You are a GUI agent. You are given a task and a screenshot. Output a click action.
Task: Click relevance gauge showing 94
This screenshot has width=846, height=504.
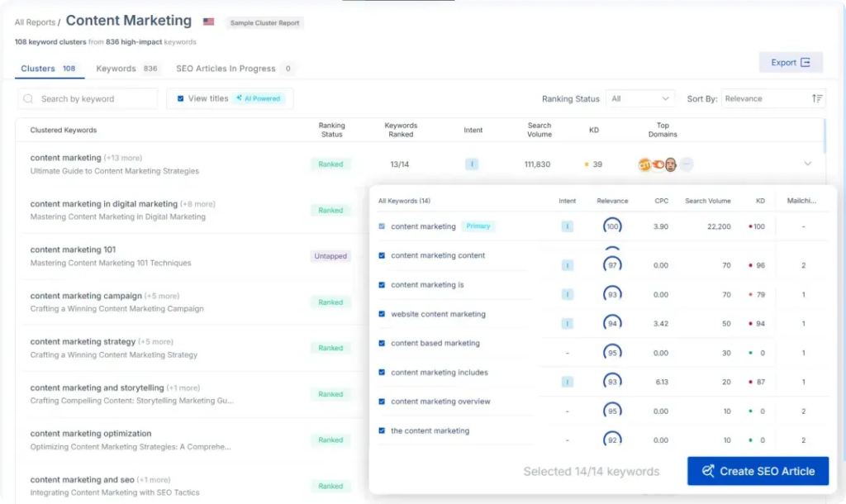click(x=612, y=323)
